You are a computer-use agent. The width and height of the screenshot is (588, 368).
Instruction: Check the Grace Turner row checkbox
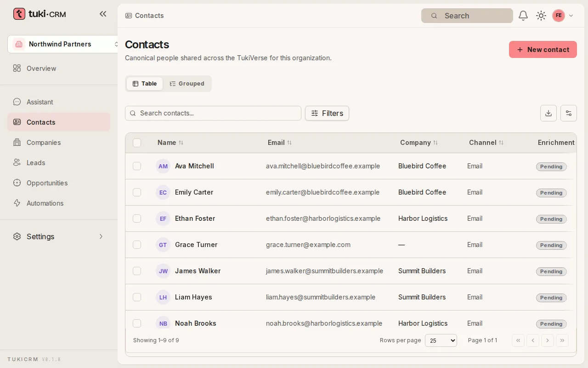click(x=137, y=245)
